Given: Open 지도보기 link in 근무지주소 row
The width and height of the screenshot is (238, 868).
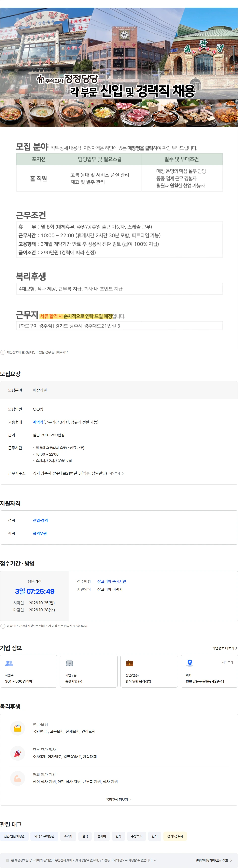Looking at the screenshot, I should [115, 473].
